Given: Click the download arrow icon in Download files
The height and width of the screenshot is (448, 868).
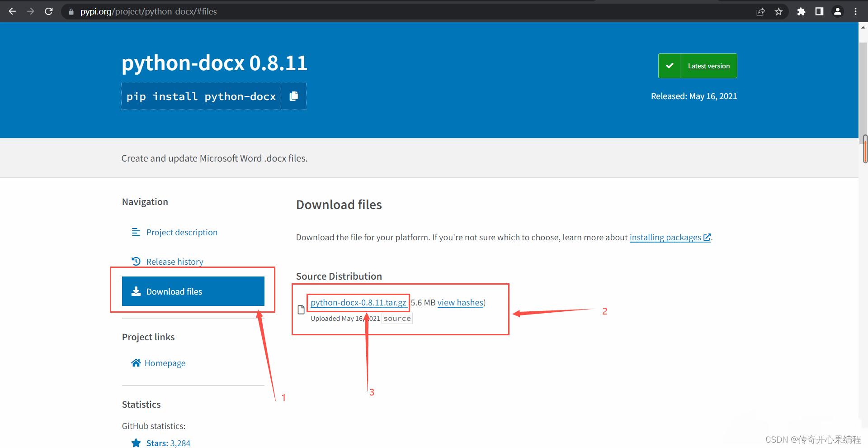Looking at the screenshot, I should click(x=136, y=291).
